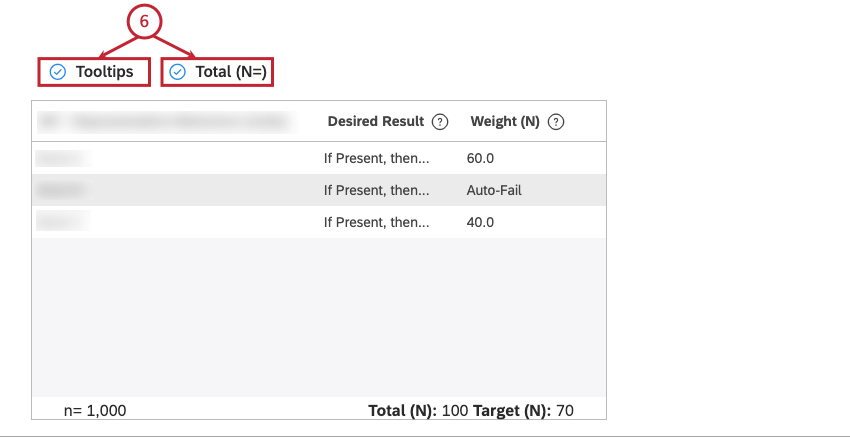Click the Target (N): 70 footer value
The image size is (850, 439).
coord(523,411)
